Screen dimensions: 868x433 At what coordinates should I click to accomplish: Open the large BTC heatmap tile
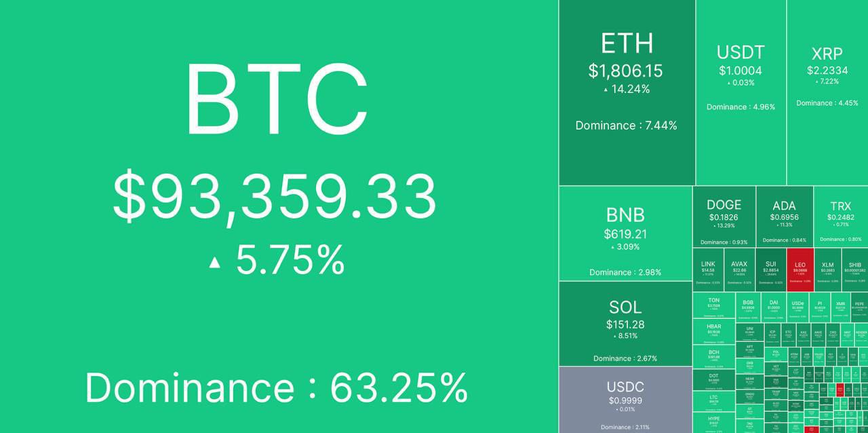click(279, 216)
